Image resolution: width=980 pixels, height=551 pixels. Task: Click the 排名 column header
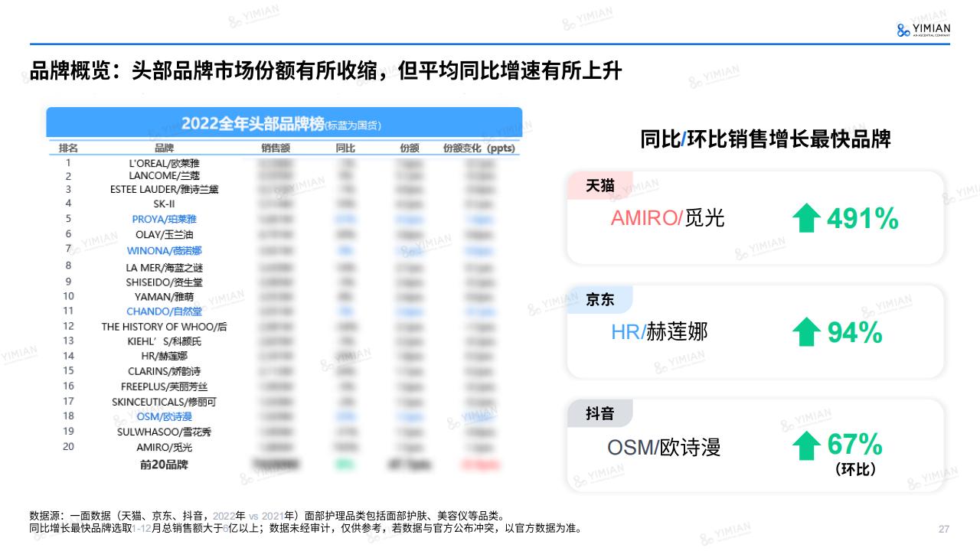(68, 148)
